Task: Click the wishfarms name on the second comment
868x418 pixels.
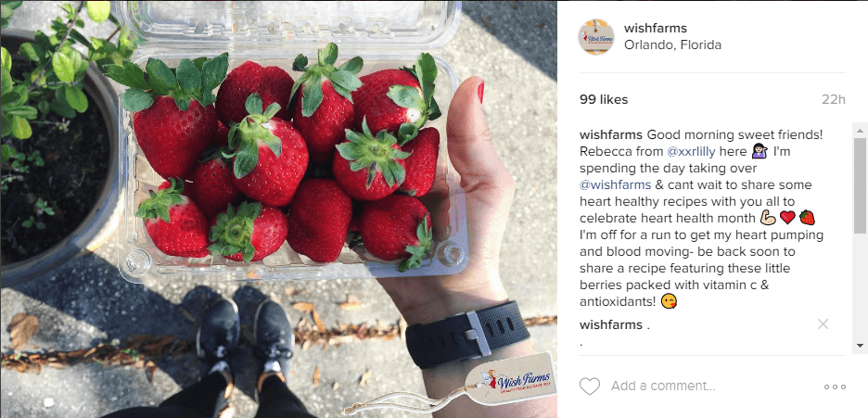Action: [610, 324]
